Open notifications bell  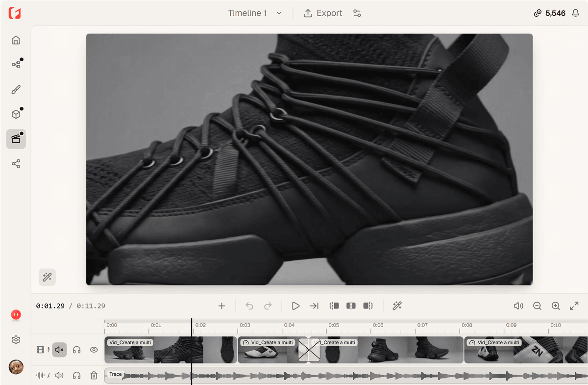pyautogui.click(x=576, y=13)
